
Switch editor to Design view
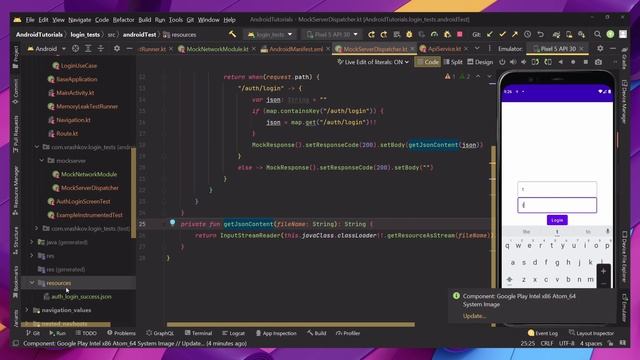(480, 62)
